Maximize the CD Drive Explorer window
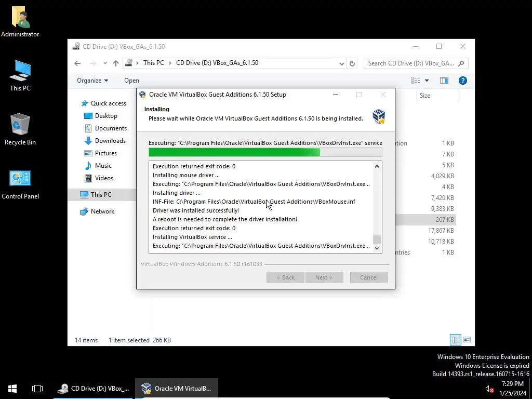 coord(439,46)
